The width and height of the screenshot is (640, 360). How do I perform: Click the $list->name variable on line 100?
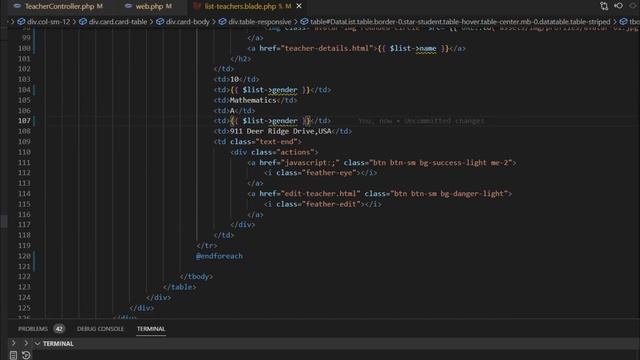[413, 48]
